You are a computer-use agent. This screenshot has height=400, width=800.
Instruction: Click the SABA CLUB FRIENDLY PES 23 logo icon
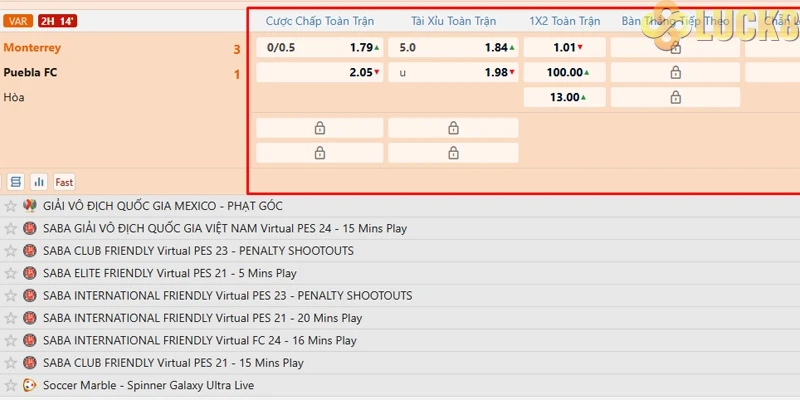pos(30,251)
